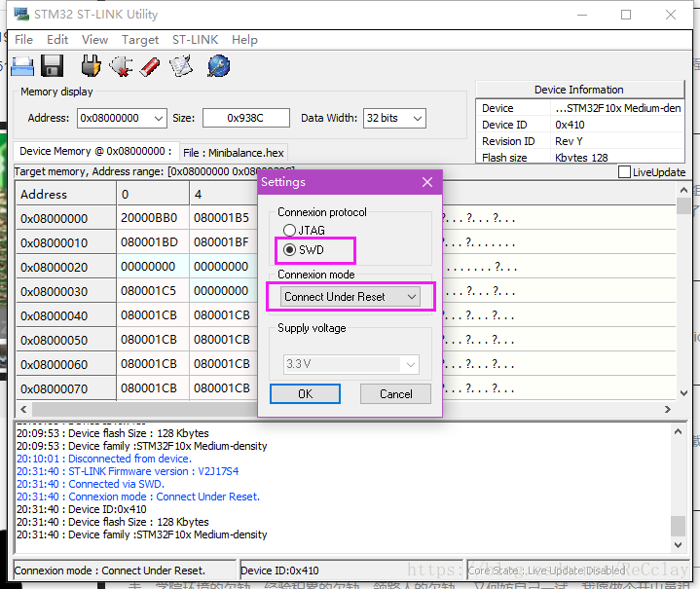
Task: Open the Target menu
Action: (x=140, y=40)
